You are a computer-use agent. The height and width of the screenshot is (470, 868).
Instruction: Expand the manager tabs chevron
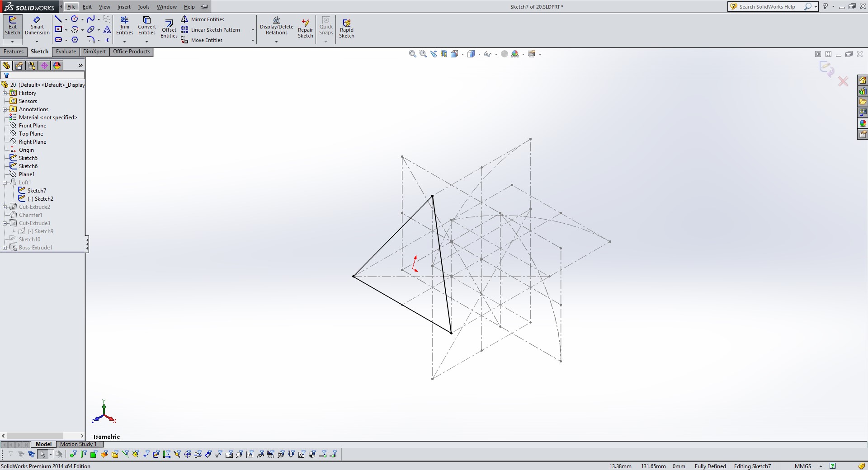(x=80, y=66)
